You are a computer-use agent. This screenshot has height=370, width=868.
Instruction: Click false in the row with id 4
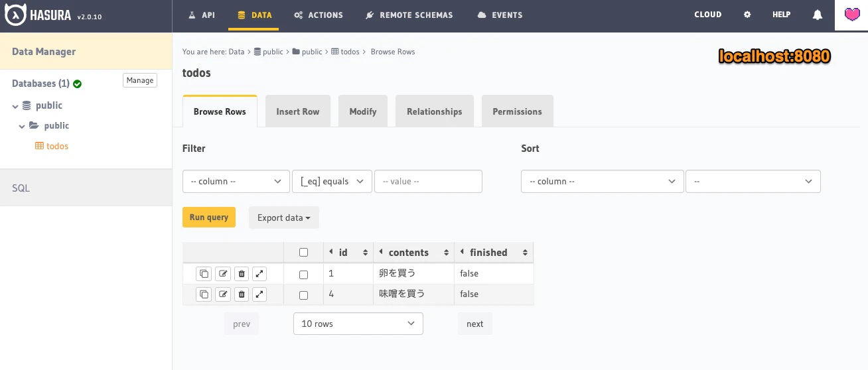tap(469, 294)
